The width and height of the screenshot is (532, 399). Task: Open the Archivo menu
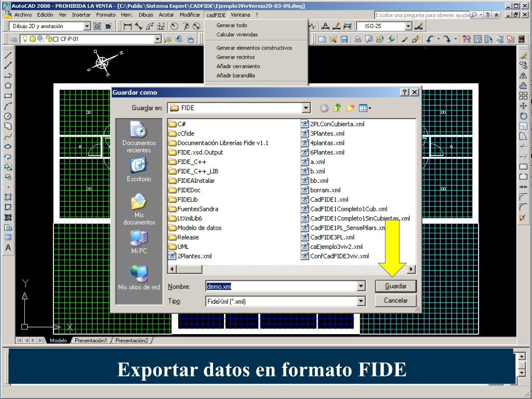[x=23, y=15]
